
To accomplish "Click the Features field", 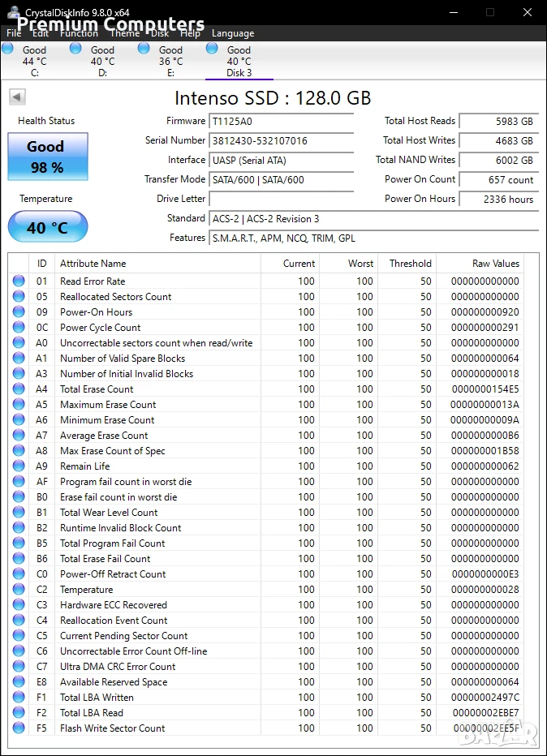I will [374, 238].
